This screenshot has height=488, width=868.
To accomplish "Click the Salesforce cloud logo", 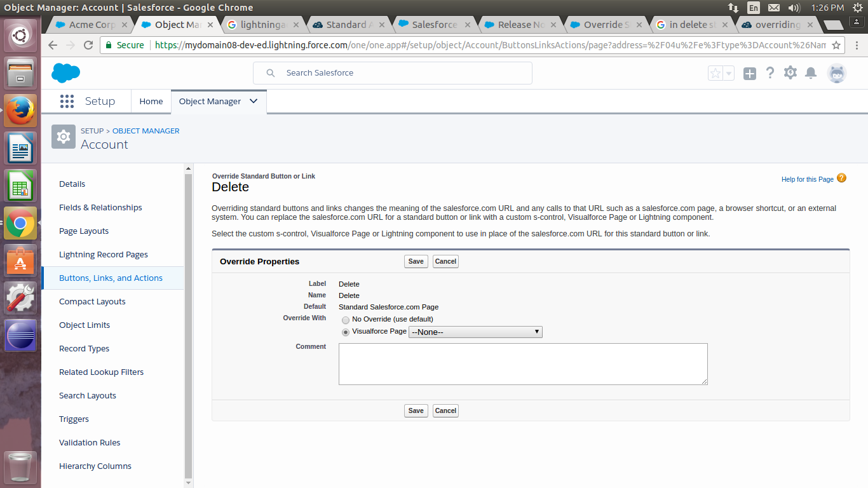I will (x=65, y=73).
